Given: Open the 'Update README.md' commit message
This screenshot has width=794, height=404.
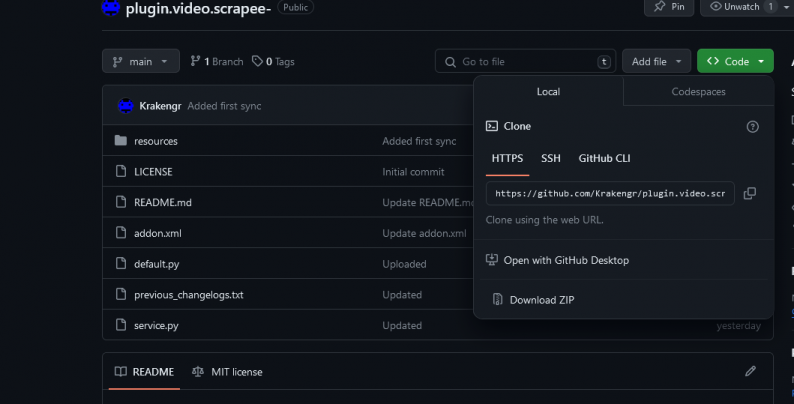Looking at the screenshot, I should [428, 203].
